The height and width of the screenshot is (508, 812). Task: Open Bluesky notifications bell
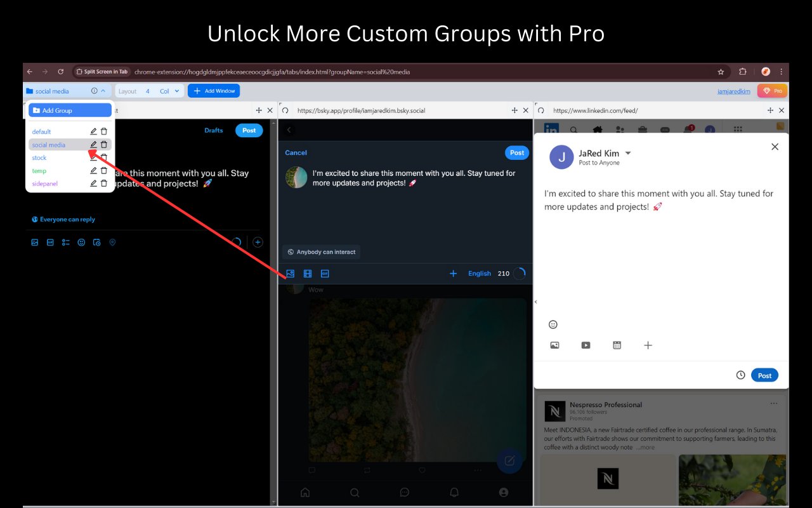(x=454, y=492)
